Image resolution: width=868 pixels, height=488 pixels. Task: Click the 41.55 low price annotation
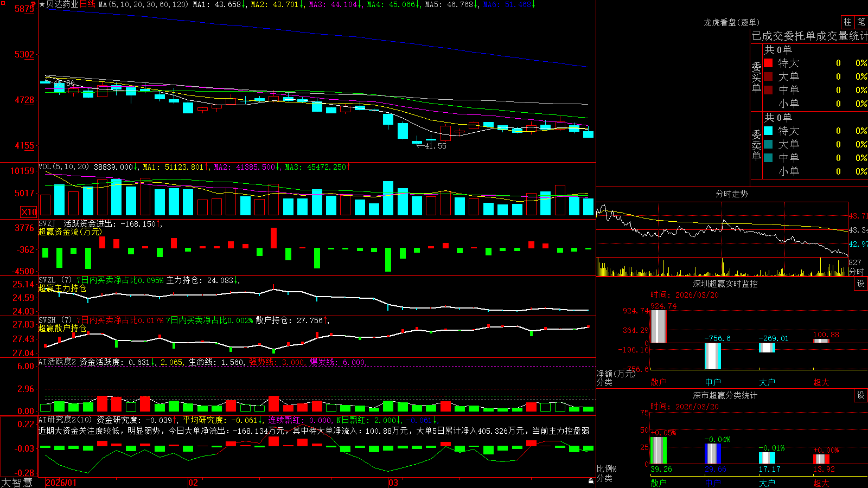pos(436,146)
